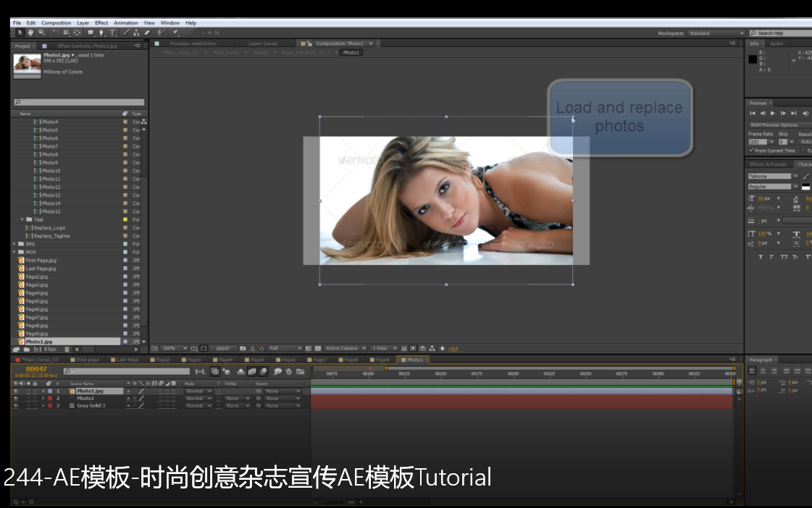Click the Pan Behind anchor tool

[78, 33]
